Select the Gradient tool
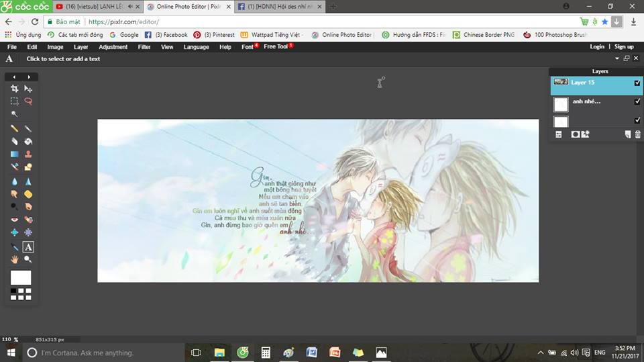Viewport: 644px width, 362px height. [x=14, y=154]
